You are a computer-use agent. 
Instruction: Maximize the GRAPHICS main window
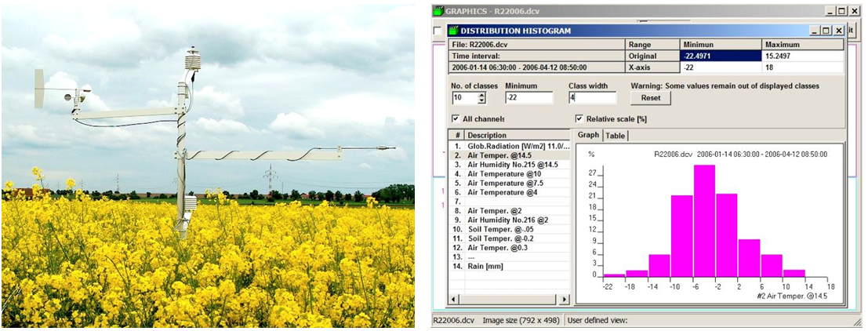point(841,11)
